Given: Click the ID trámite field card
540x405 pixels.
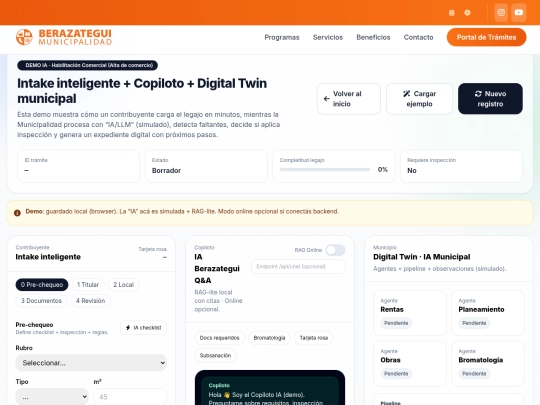Looking at the screenshot, I should (79, 166).
